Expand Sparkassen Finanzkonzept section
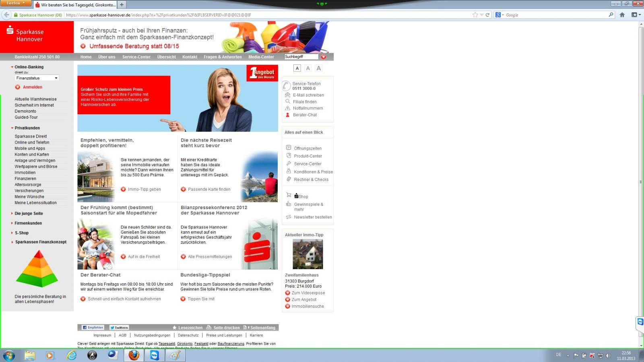The width and height of the screenshot is (644, 362). [x=12, y=242]
